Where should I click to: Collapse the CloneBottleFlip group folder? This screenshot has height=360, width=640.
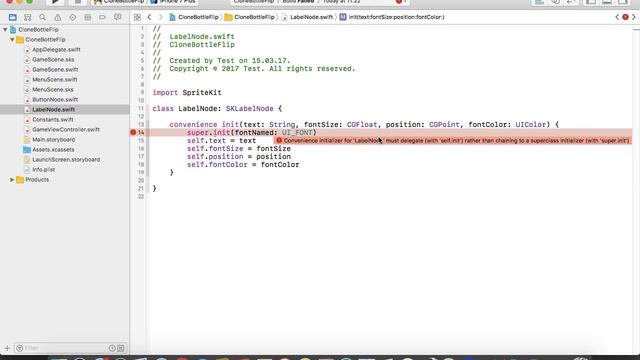(12, 40)
